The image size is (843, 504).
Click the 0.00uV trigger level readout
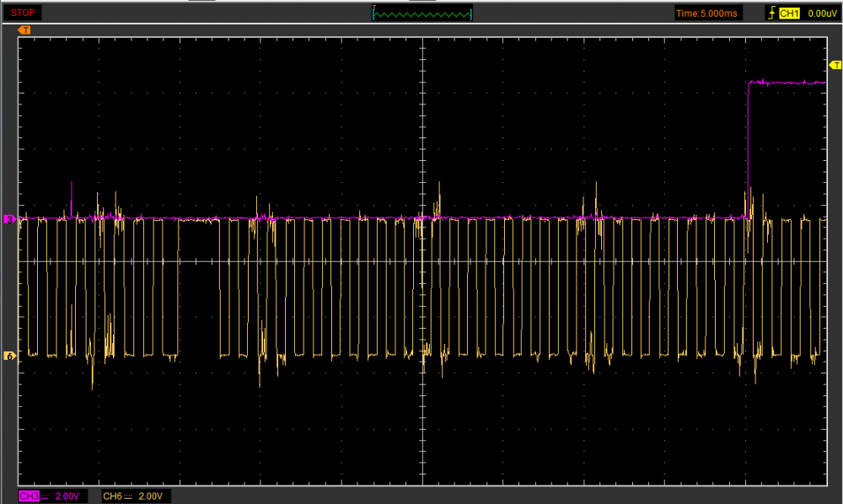point(821,13)
